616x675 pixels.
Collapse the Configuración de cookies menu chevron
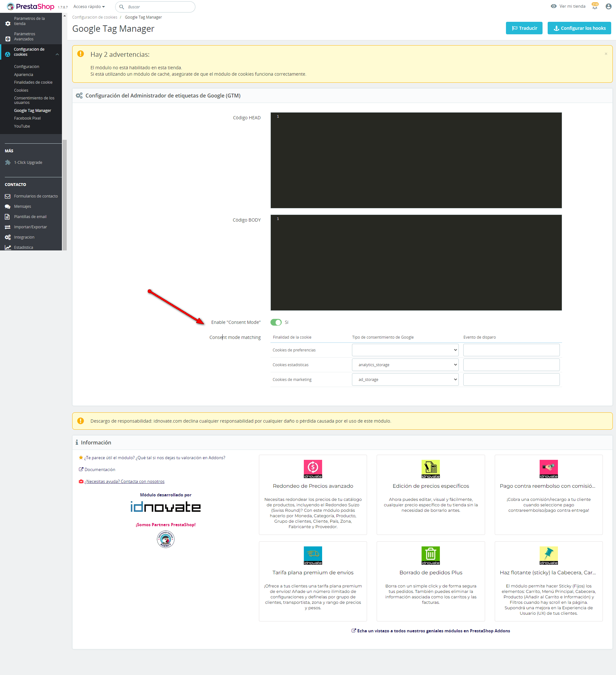tap(57, 54)
